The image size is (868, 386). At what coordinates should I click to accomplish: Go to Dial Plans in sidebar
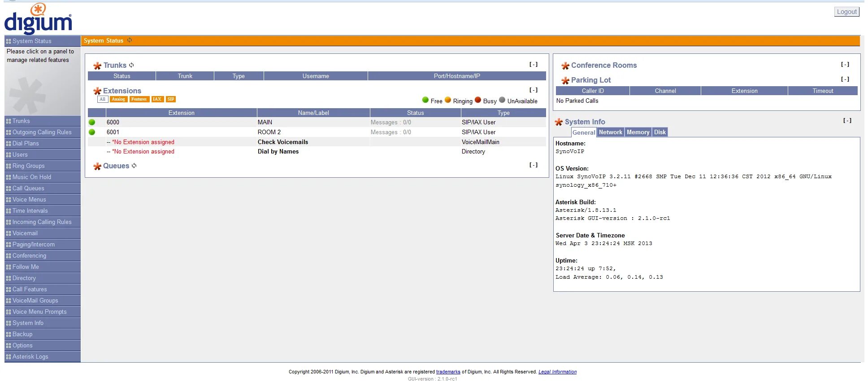(x=43, y=144)
